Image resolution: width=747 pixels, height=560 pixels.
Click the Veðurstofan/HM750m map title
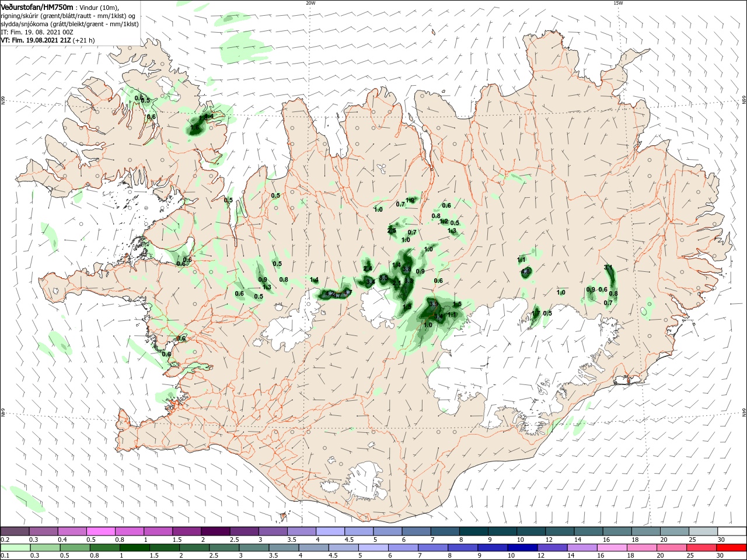click(x=37, y=7)
